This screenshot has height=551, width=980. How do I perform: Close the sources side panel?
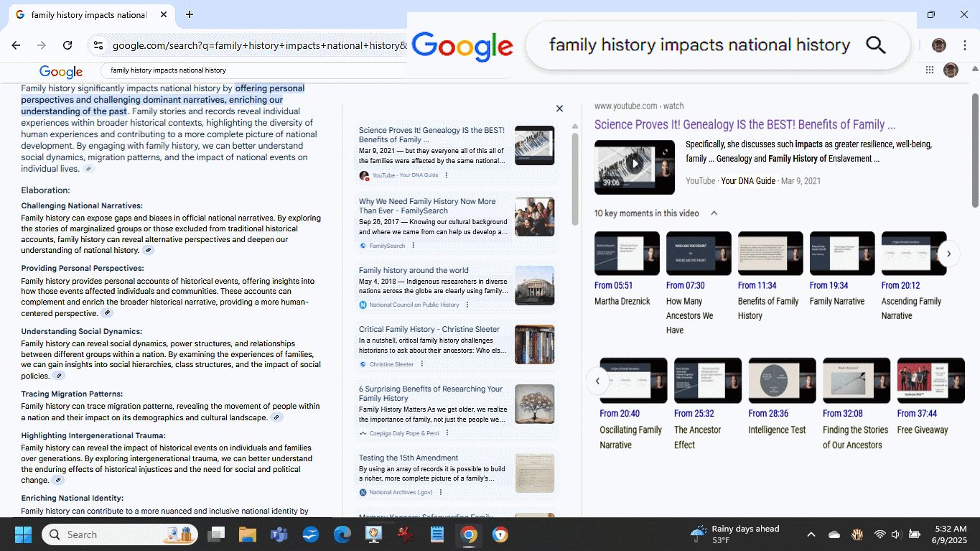point(559,108)
